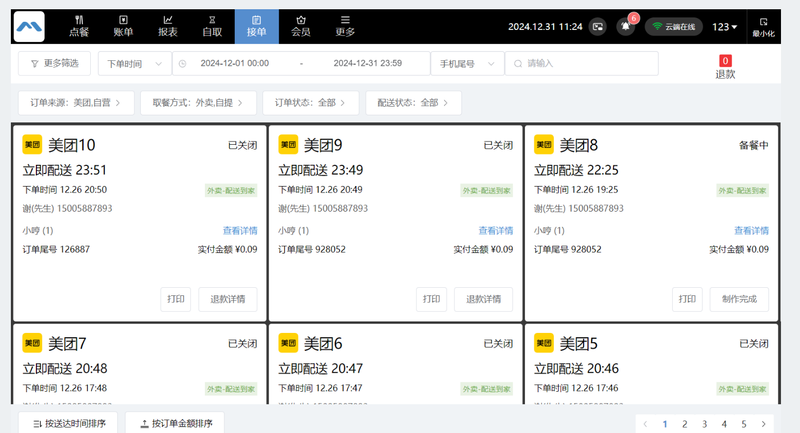Open the 报表 reports tab
This screenshot has height=433, width=800.
pyautogui.click(x=167, y=27)
